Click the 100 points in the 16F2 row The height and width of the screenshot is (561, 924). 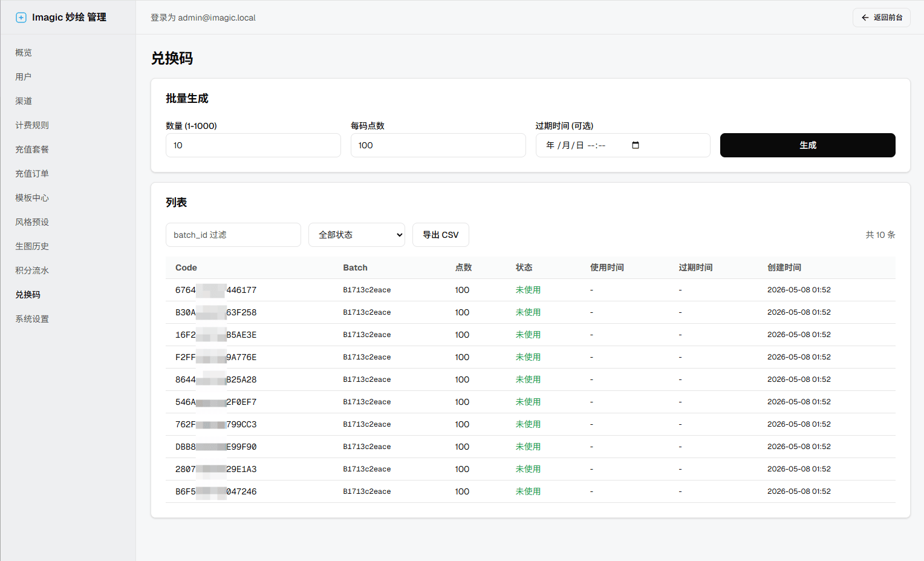coord(462,335)
